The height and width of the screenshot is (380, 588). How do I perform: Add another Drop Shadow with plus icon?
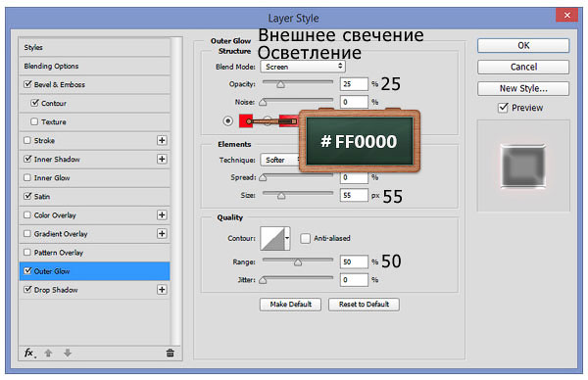tap(162, 289)
